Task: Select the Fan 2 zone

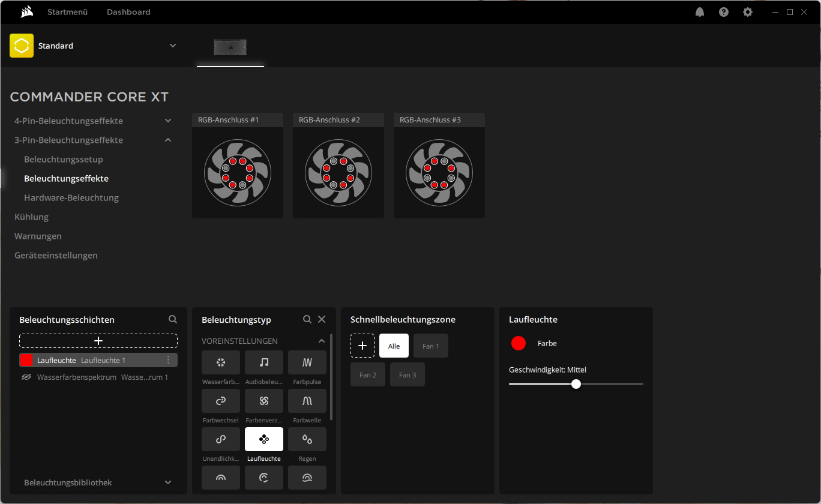Action: (368, 374)
